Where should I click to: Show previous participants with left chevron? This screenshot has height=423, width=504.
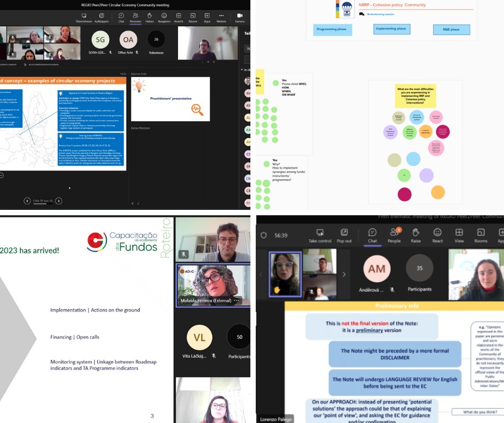coord(261,274)
